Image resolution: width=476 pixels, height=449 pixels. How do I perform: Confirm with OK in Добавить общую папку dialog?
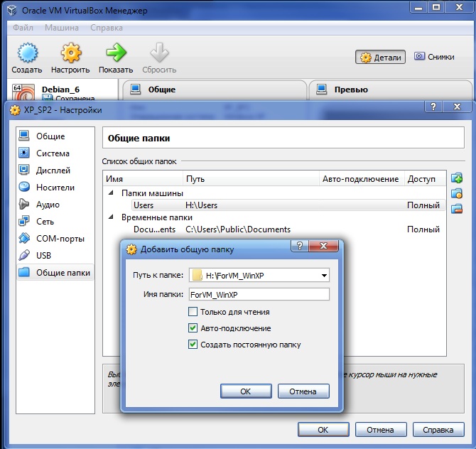tap(246, 391)
